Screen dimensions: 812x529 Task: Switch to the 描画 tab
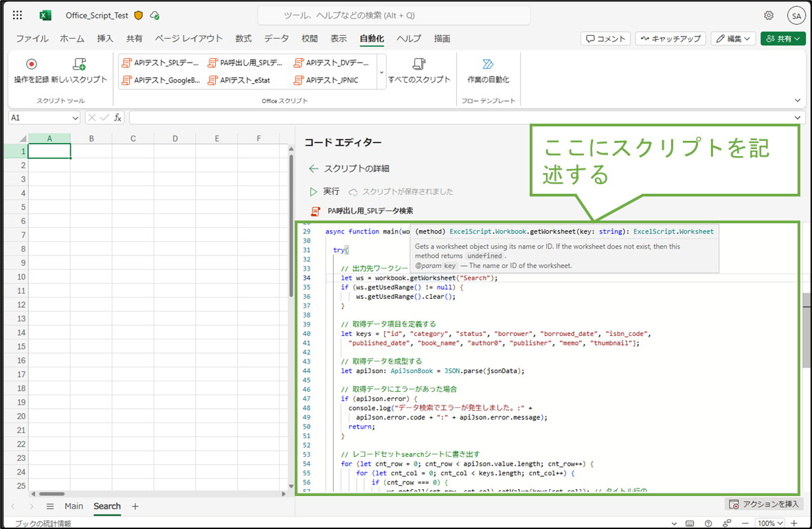(x=442, y=39)
